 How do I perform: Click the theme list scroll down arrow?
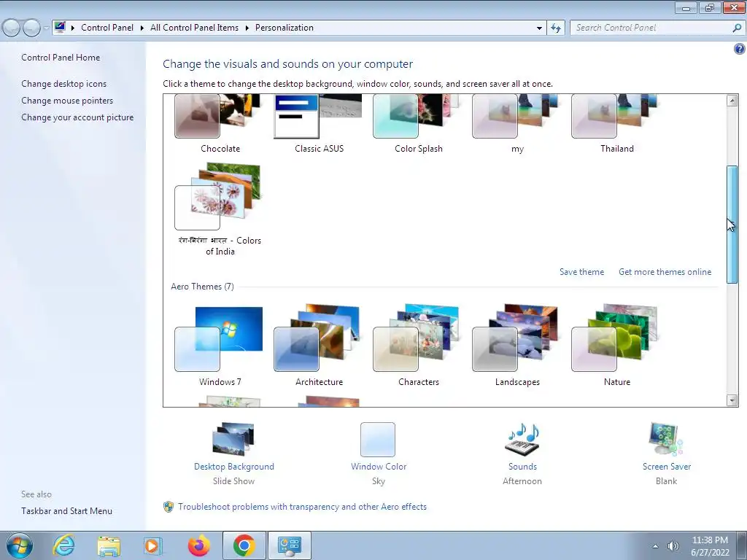pos(732,400)
